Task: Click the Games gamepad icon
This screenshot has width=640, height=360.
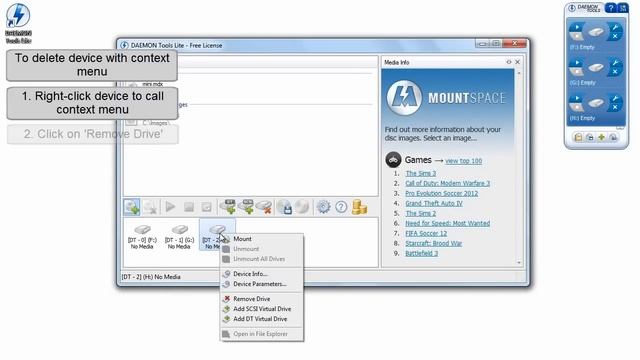Action: pos(393,160)
